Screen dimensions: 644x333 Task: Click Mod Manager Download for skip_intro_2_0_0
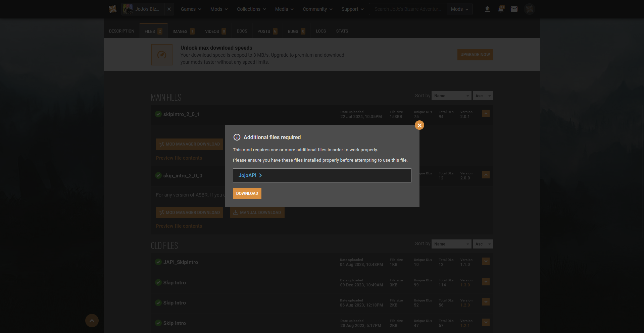tap(190, 213)
